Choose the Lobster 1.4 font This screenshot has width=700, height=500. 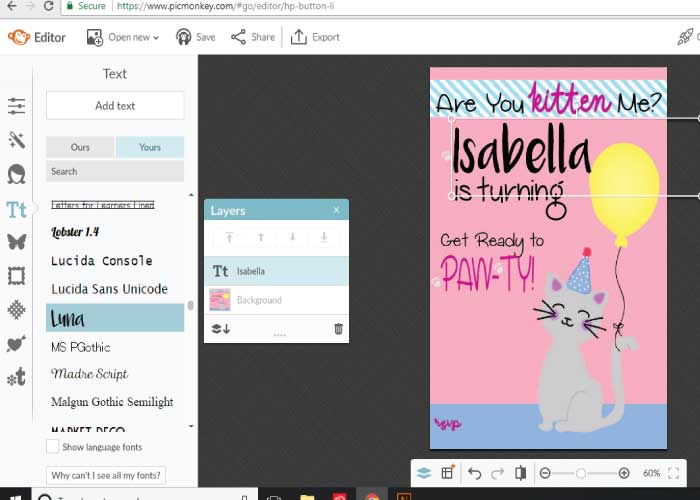pos(76,232)
